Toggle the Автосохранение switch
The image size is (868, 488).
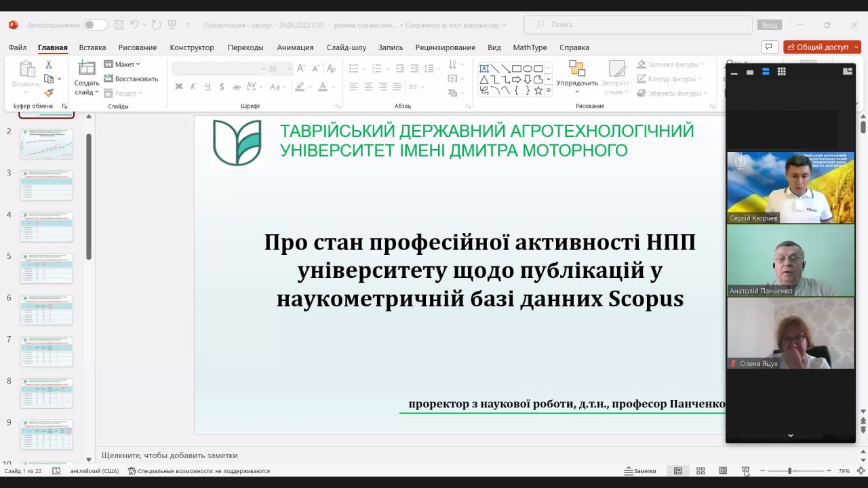(95, 25)
